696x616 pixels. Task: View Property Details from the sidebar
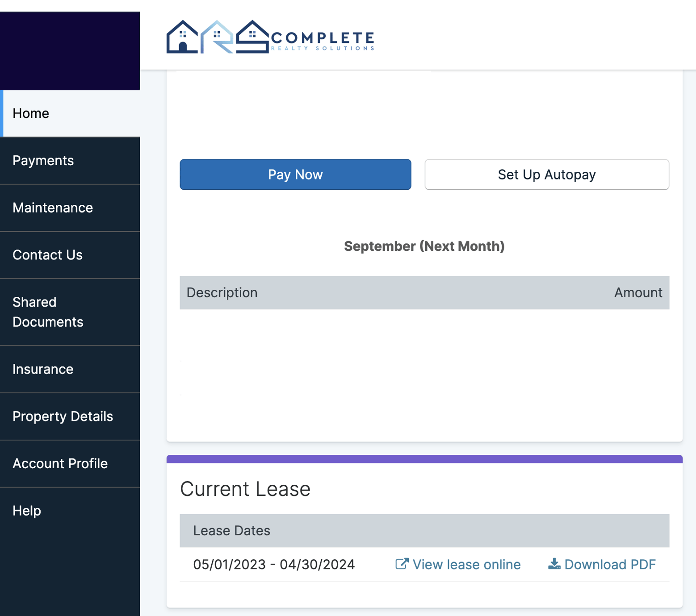click(63, 416)
